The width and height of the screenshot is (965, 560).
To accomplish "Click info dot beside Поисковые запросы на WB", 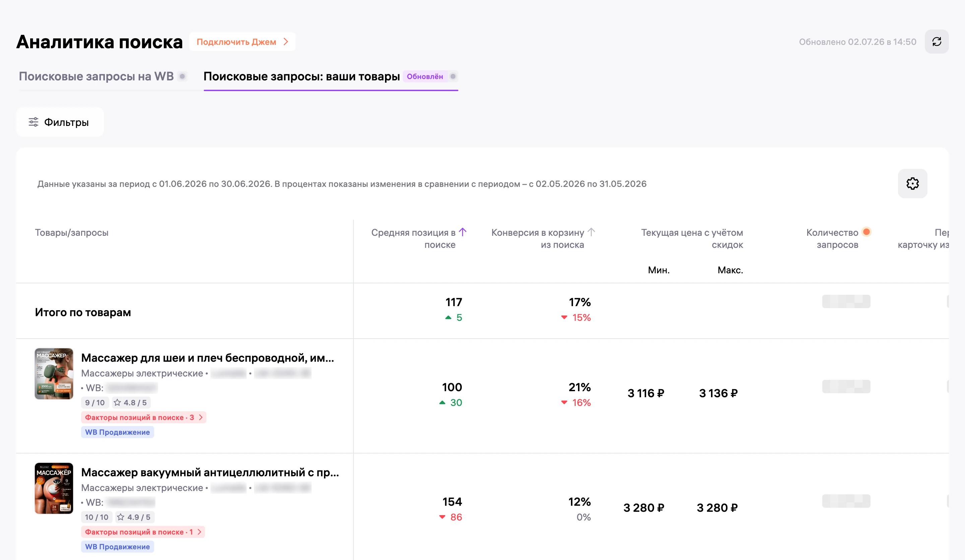I will point(183,76).
